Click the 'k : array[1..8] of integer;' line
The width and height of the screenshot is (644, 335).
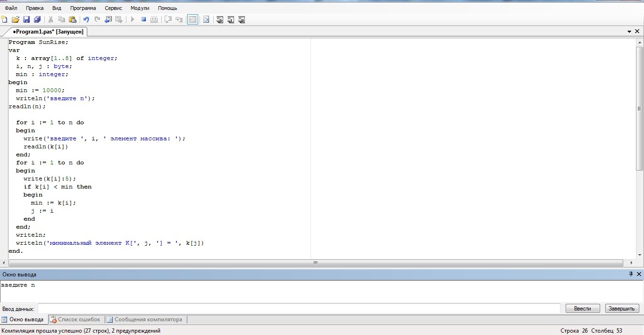pos(67,58)
